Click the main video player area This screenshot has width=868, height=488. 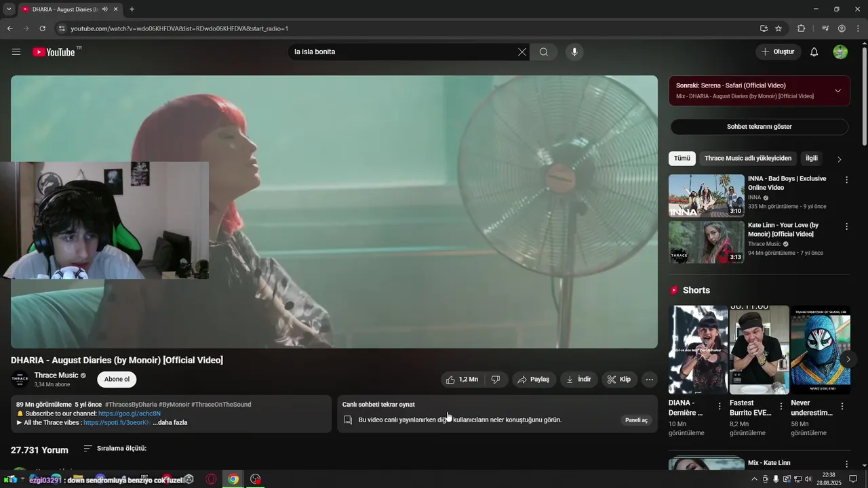[334, 211]
